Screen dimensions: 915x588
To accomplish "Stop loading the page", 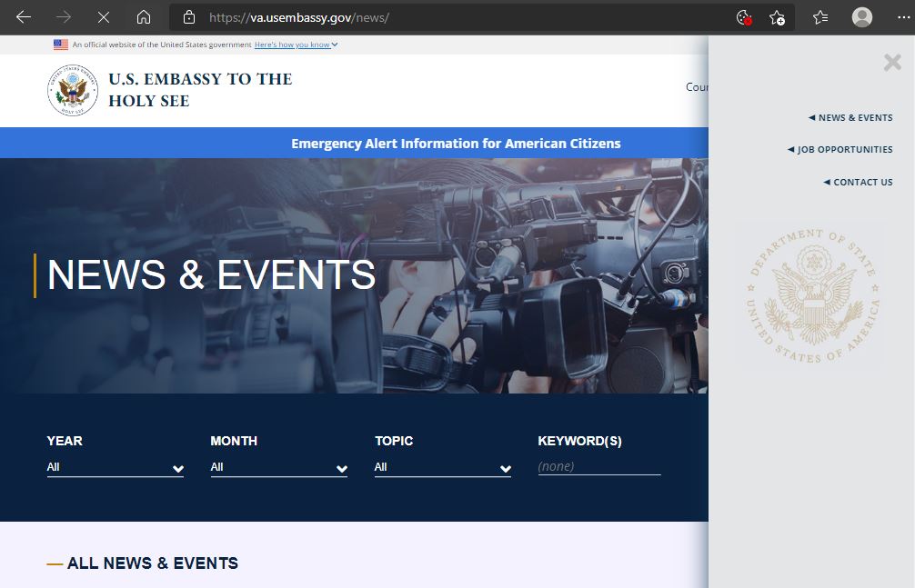I will click(104, 17).
